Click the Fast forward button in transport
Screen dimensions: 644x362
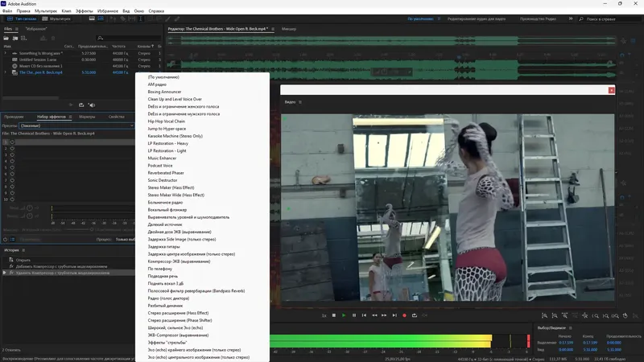click(384, 315)
